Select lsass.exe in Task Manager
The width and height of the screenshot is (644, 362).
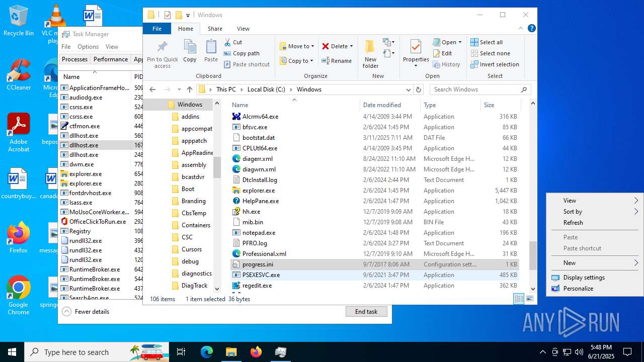click(x=80, y=203)
